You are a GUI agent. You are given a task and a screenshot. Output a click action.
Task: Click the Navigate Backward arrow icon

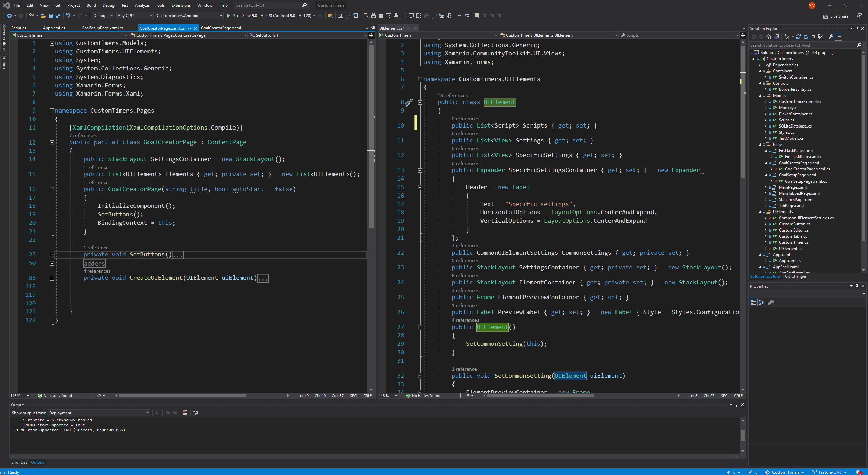pyautogui.click(x=10, y=16)
